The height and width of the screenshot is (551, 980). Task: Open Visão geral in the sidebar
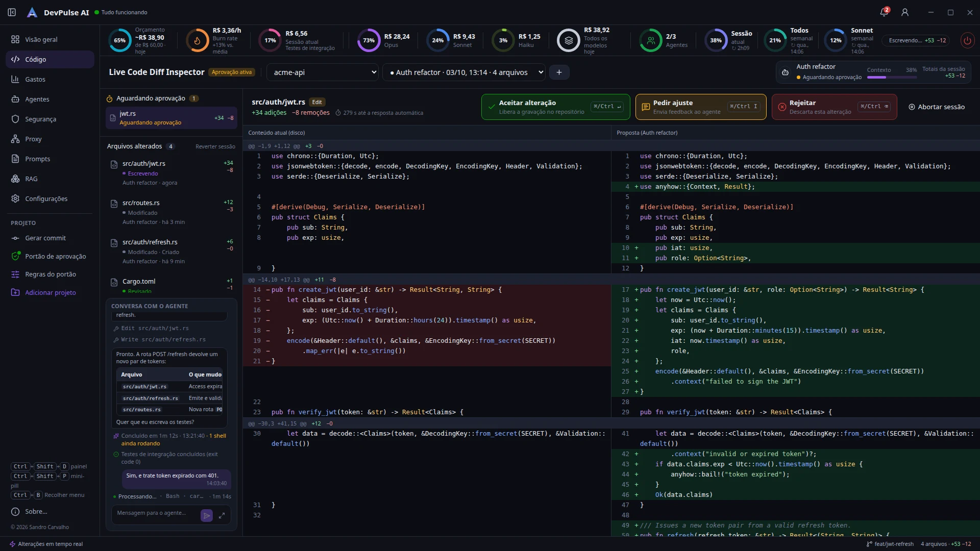(x=50, y=39)
